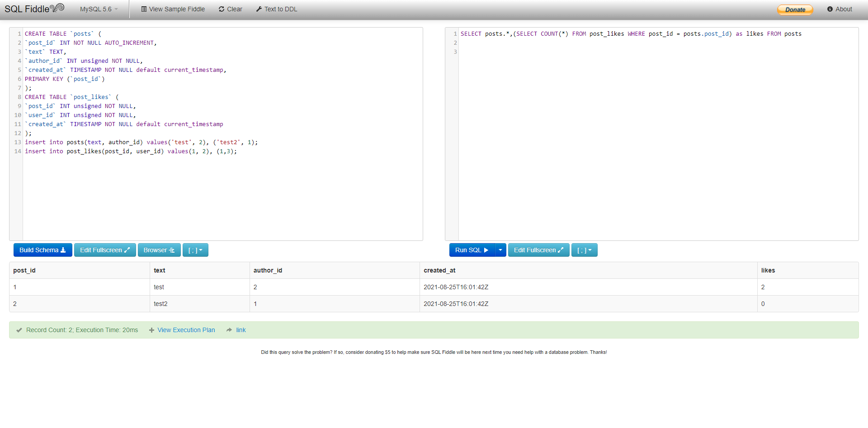Click View Execution Plan link

186,330
